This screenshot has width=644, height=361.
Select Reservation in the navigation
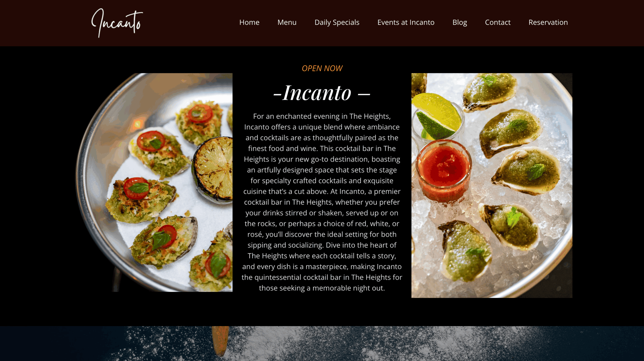click(x=548, y=22)
